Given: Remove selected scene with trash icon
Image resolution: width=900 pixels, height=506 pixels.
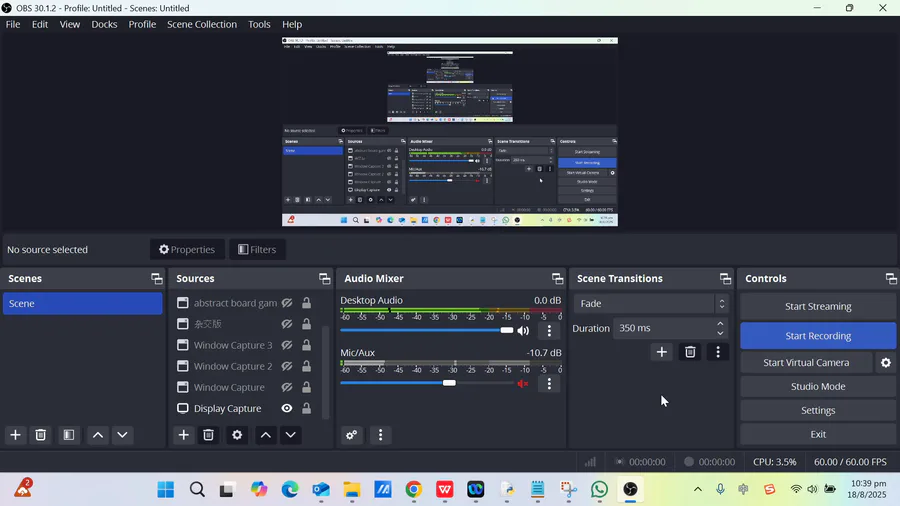Looking at the screenshot, I should [x=41, y=435].
